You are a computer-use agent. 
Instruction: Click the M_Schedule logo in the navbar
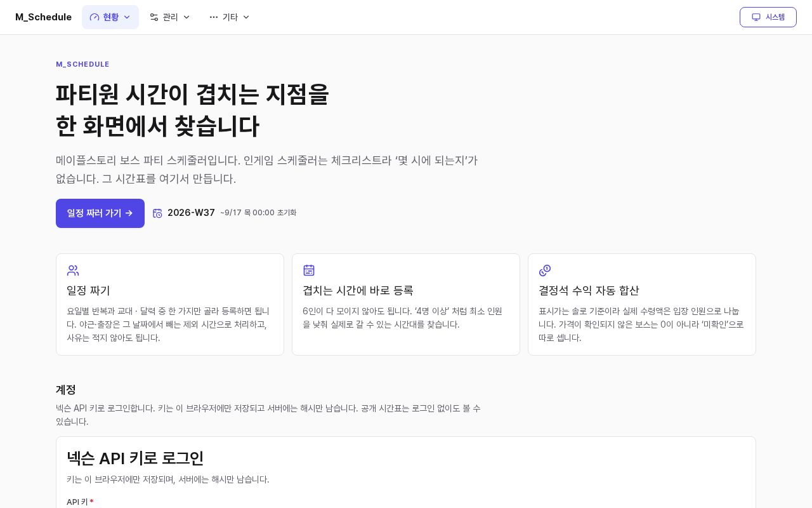coord(43,17)
